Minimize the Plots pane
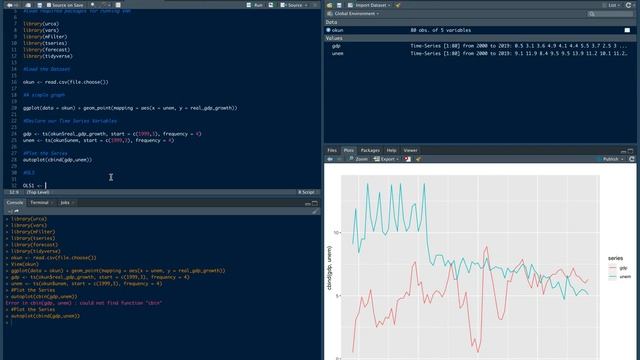The height and width of the screenshot is (360, 640). (623, 151)
